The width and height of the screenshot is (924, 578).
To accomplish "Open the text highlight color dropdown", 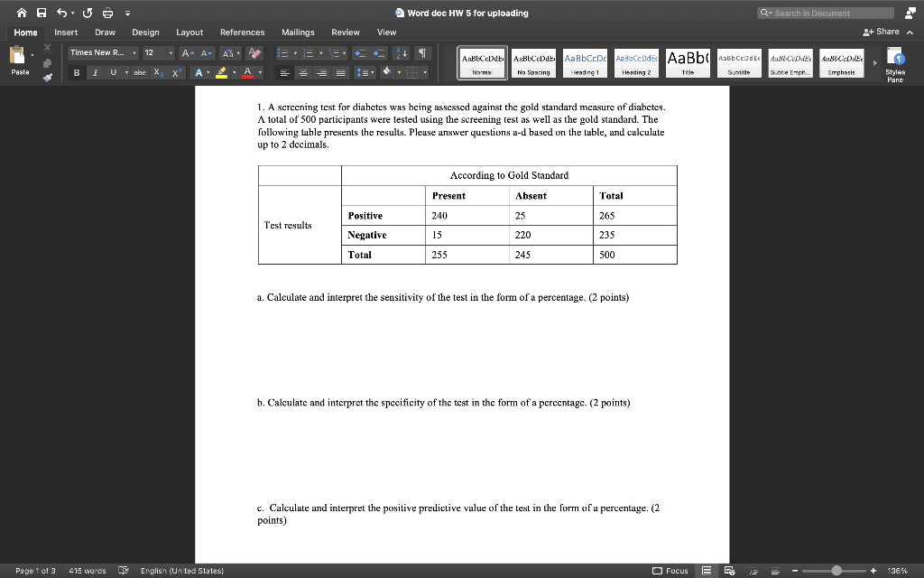I will pos(236,71).
